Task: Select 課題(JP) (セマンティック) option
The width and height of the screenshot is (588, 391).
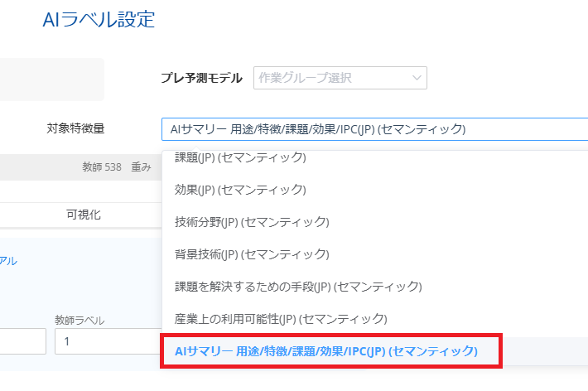Action: pos(240,157)
